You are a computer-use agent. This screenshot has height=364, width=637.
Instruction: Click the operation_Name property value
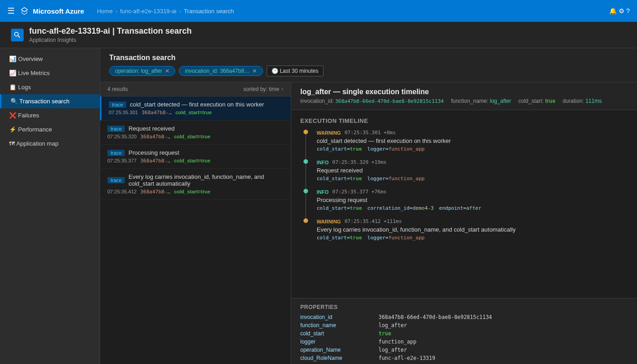coord(393,350)
